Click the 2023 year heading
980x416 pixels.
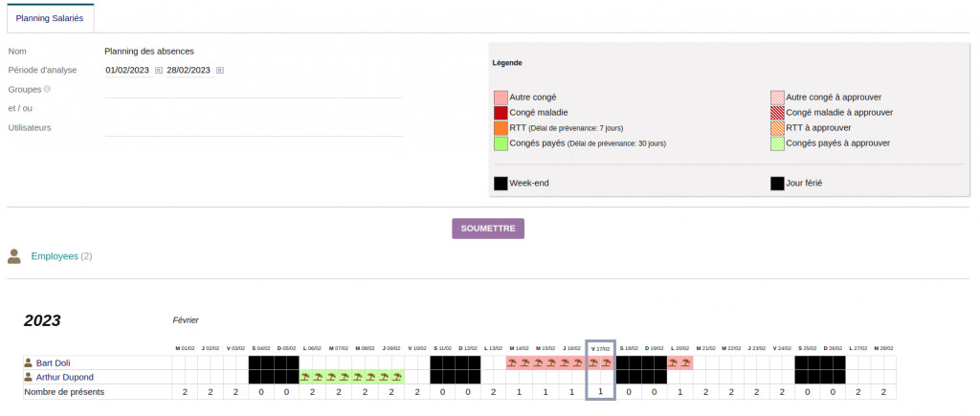[42, 320]
